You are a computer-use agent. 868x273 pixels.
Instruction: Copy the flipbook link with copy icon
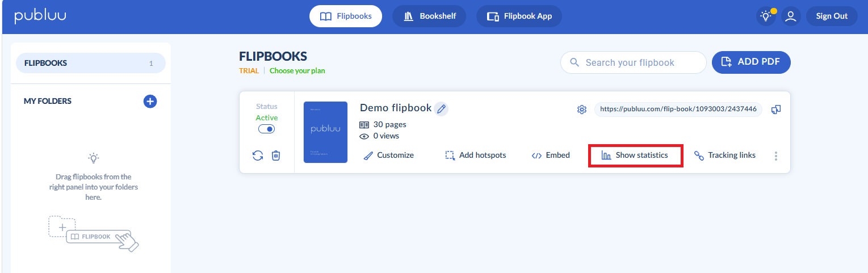(x=776, y=110)
